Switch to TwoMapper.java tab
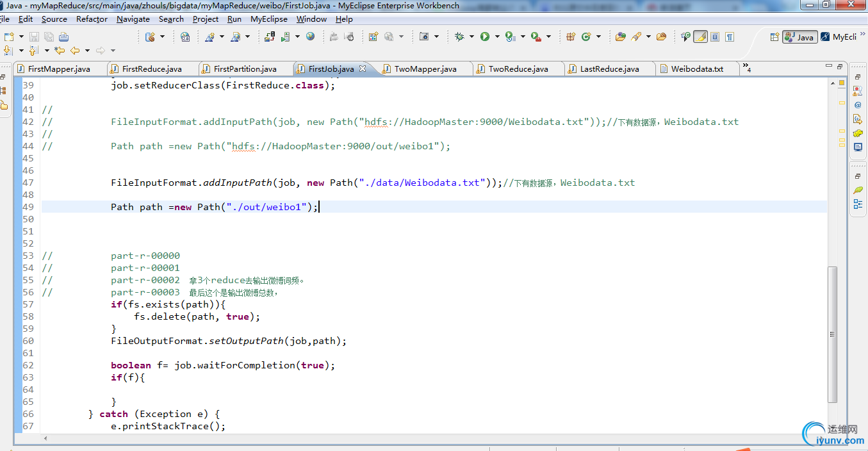The image size is (868, 451). tap(425, 69)
